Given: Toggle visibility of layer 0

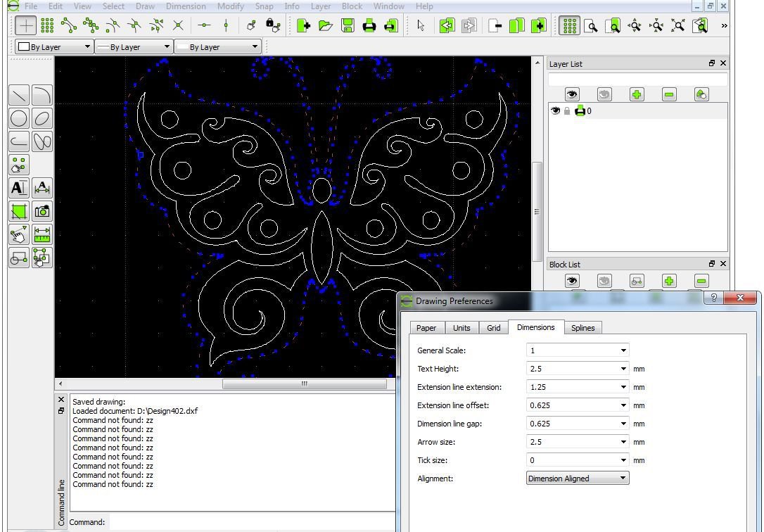Looking at the screenshot, I should (x=556, y=110).
